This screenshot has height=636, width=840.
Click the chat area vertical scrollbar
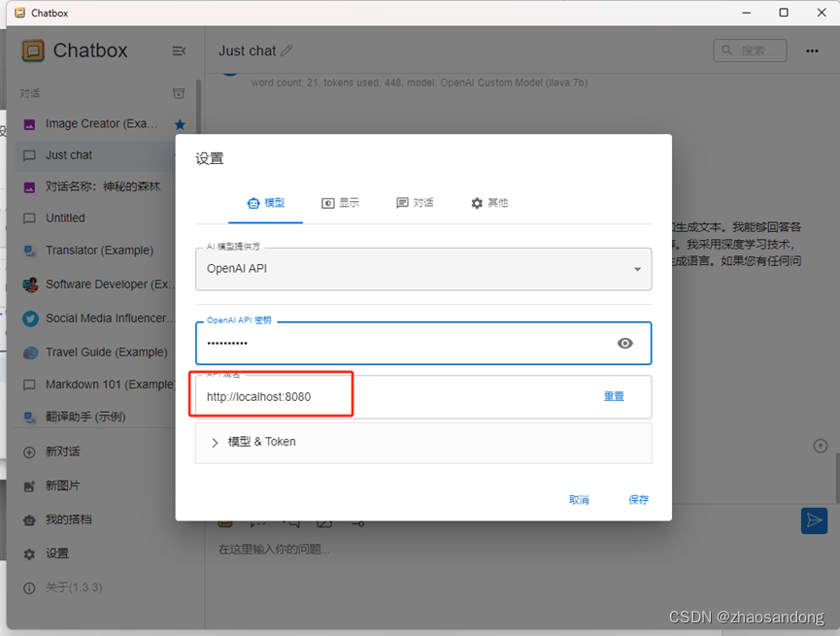coord(837,479)
